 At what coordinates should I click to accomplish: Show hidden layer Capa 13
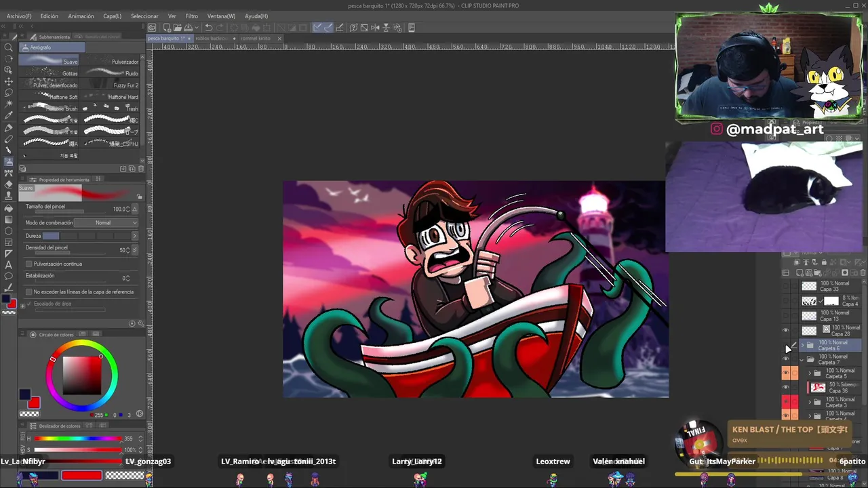(786, 314)
